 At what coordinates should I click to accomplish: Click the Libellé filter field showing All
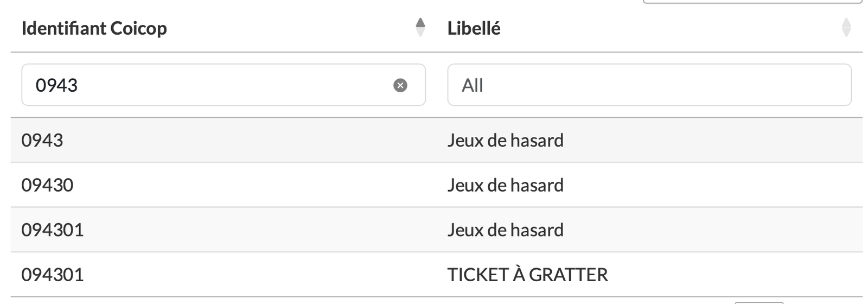(x=649, y=85)
